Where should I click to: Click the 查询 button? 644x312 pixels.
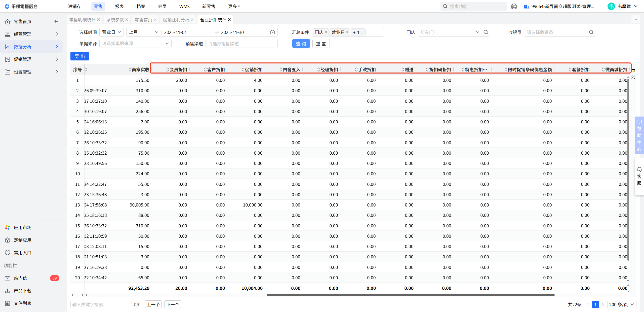[301, 44]
